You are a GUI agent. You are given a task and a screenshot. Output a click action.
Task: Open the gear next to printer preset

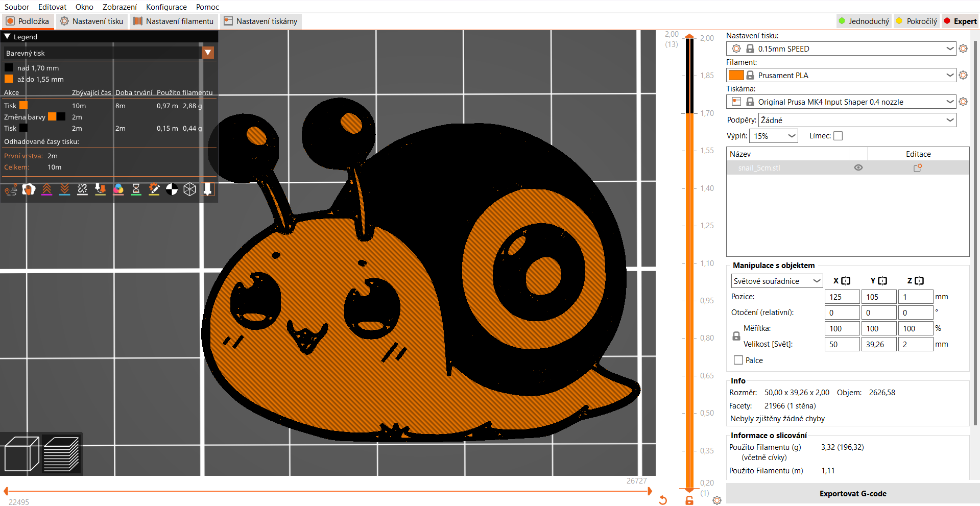[963, 102]
